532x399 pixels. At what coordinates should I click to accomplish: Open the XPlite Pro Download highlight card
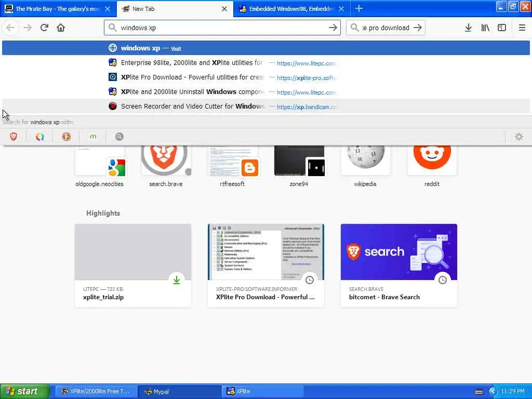[x=266, y=265]
